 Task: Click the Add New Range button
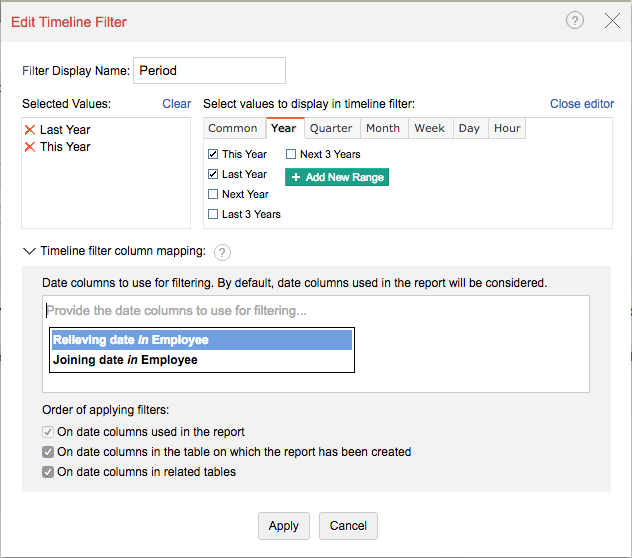pos(336,177)
